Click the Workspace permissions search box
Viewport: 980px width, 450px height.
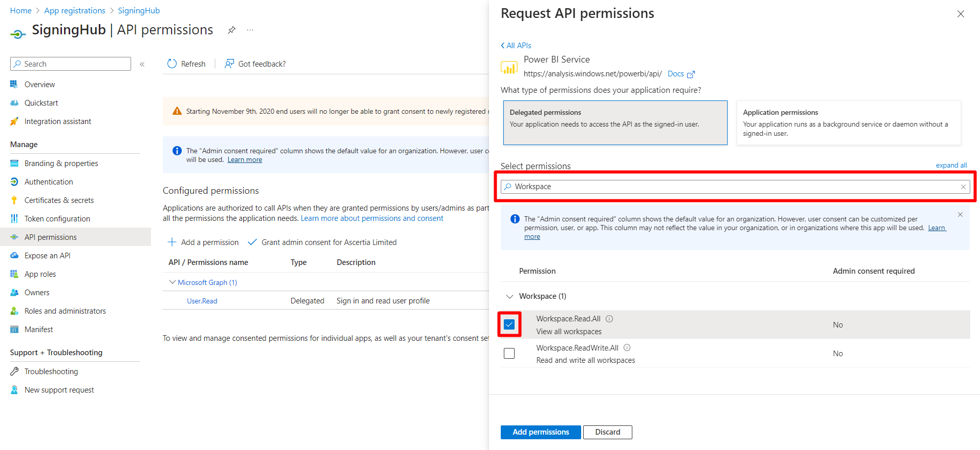click(735, 187)
